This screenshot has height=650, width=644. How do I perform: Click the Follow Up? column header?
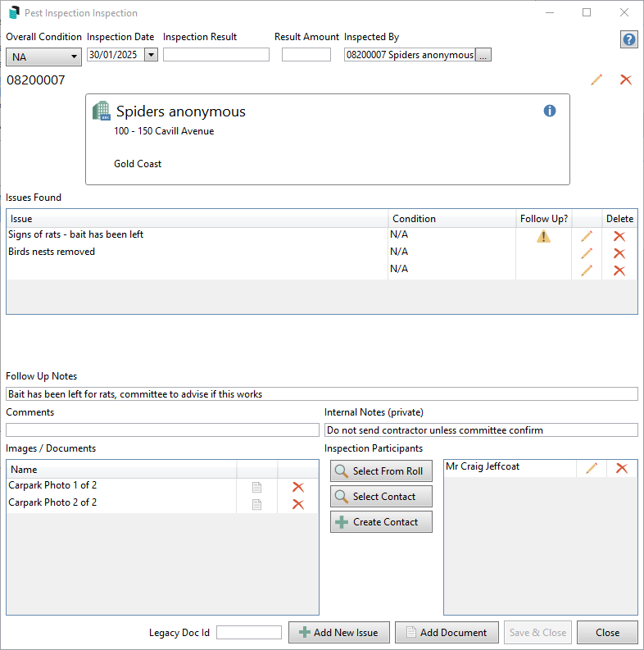(x=544, y=219)
